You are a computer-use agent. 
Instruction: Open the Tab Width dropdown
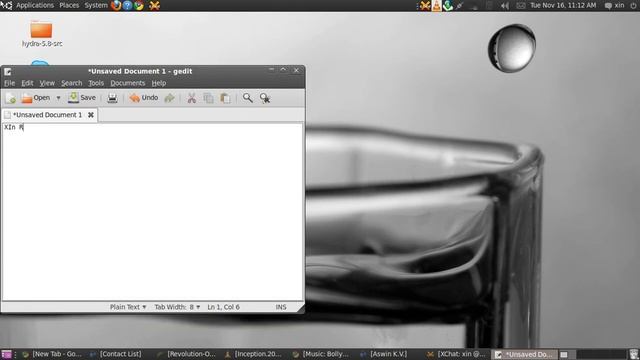177,307
